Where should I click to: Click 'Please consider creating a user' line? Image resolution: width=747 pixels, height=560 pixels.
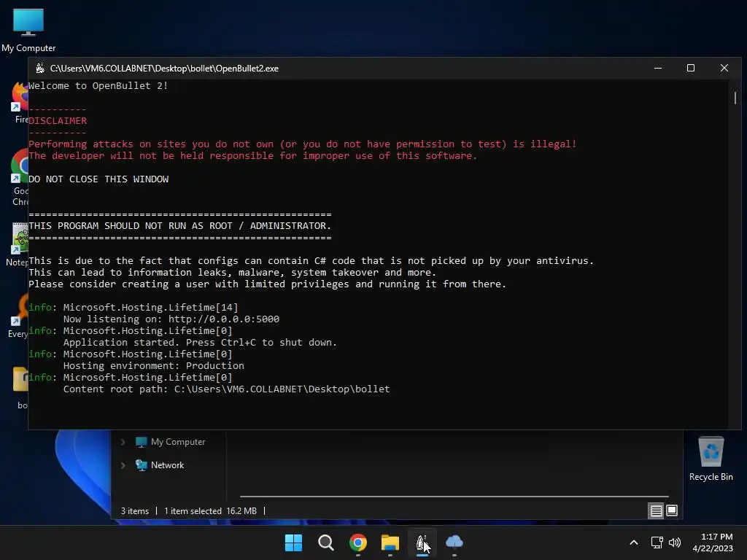pos(267,284)
